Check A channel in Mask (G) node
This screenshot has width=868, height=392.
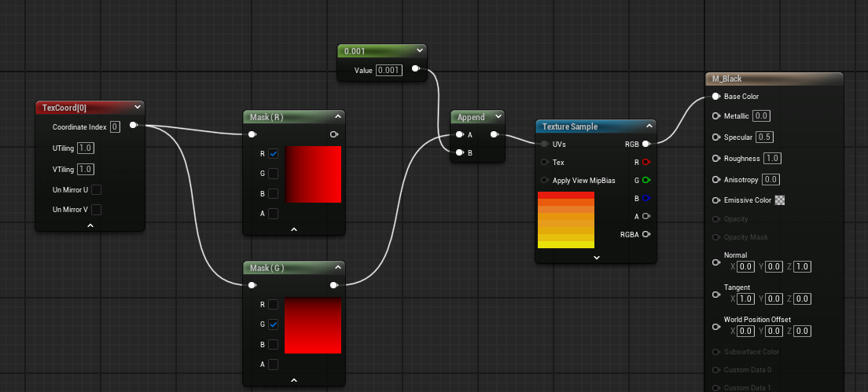click(x=273, y=365)
